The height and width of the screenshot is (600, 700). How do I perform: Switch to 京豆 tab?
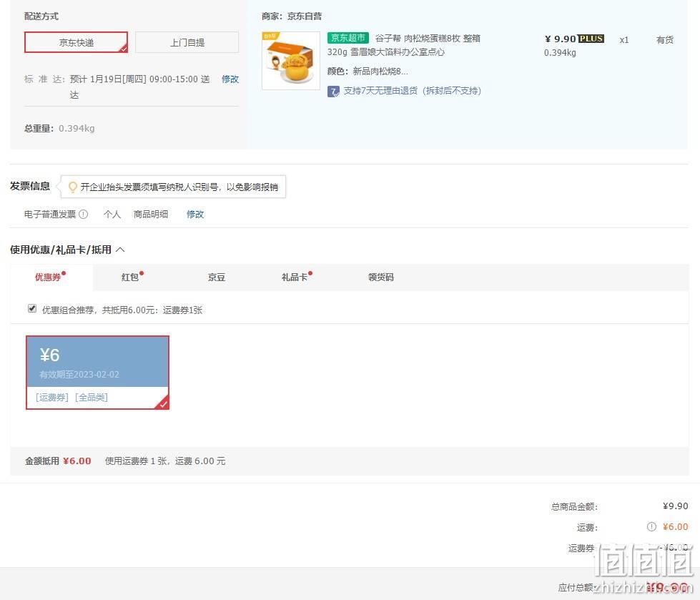tap(217, 277)
